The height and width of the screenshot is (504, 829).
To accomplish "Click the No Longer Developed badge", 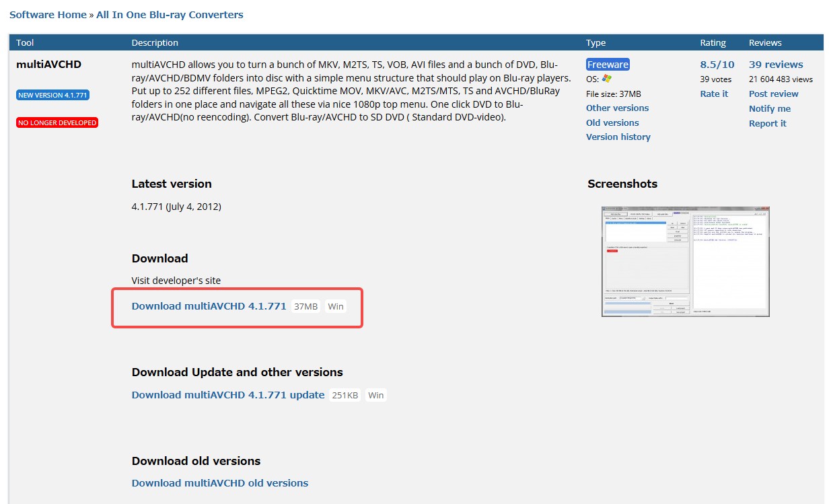I will [x=57, y=122].
